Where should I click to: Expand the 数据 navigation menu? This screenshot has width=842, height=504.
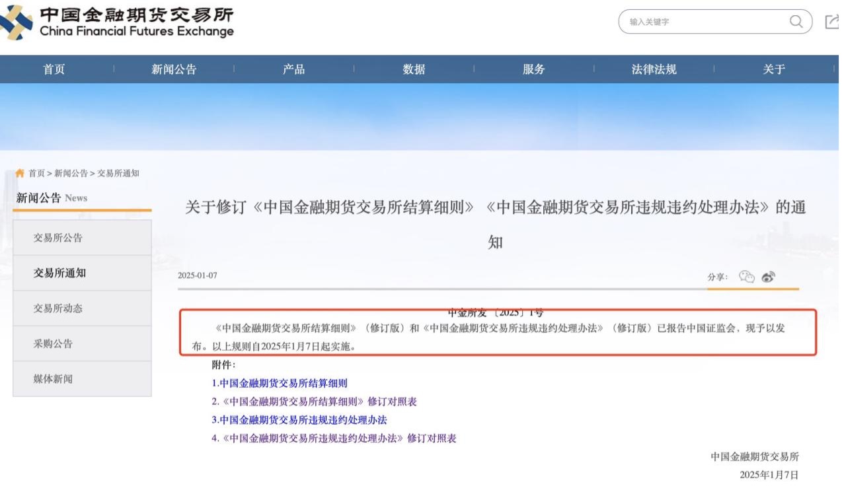(414, 69)
